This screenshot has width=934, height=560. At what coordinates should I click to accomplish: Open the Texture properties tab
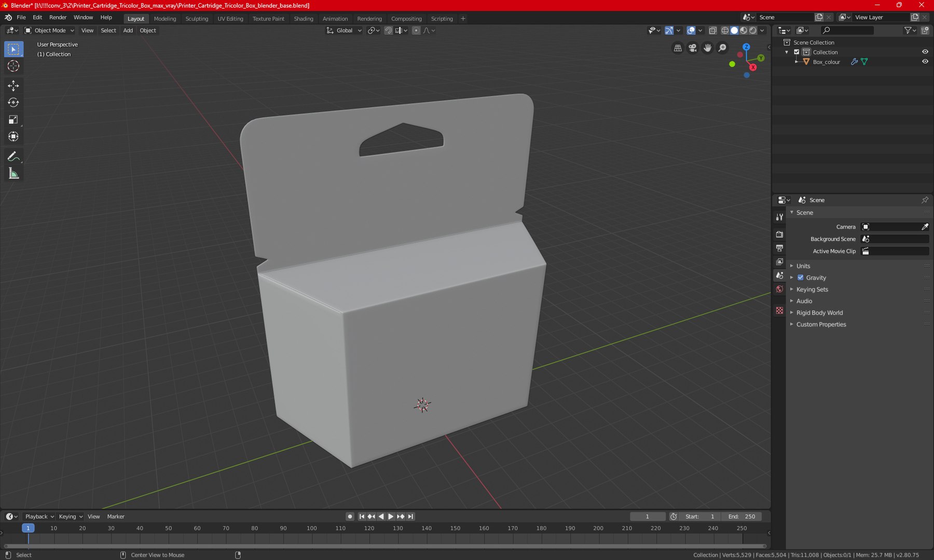[779, 310]
